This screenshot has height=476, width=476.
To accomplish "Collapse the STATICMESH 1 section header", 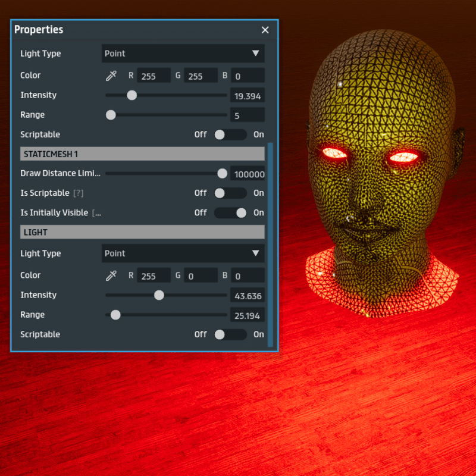I will pos(142,154).
